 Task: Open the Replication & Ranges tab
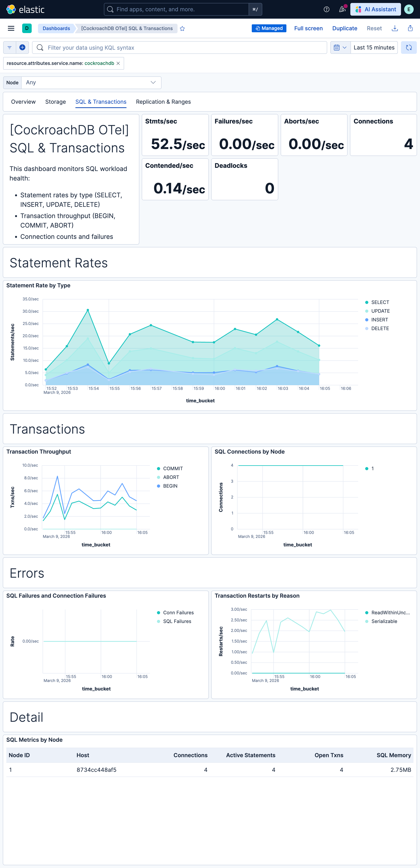[163, 101]
